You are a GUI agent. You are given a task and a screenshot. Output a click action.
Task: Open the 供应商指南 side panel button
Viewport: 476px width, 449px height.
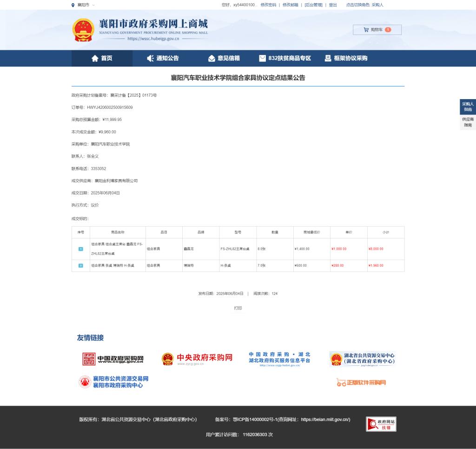468,122
